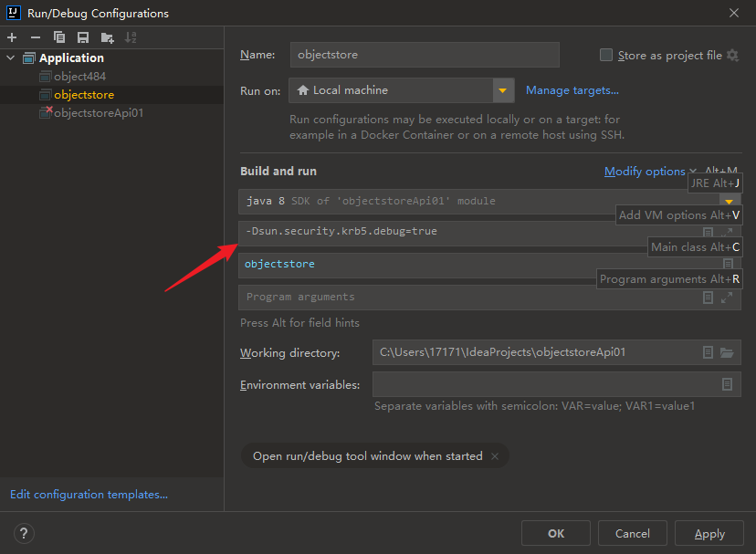756x554 pixels.
Task: Select the object484 configuration
Action: [79, 77]
